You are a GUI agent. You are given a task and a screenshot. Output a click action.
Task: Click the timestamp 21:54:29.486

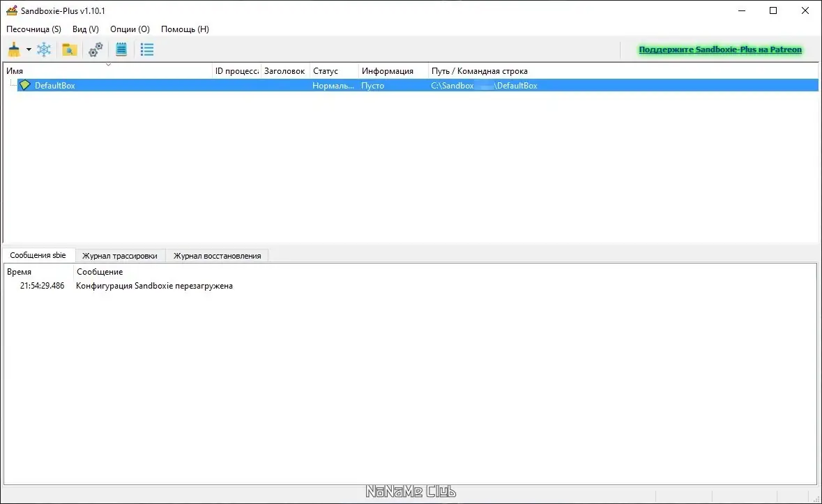click(x=42, y=286)
